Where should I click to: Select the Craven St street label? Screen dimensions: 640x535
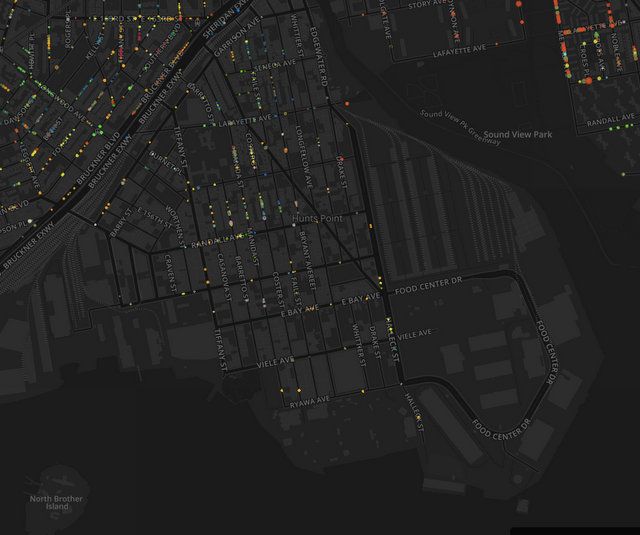[172, 267]
